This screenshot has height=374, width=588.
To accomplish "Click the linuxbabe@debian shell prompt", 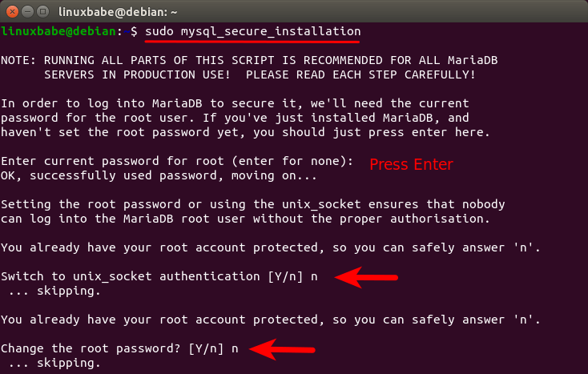I will coord(60,30).
